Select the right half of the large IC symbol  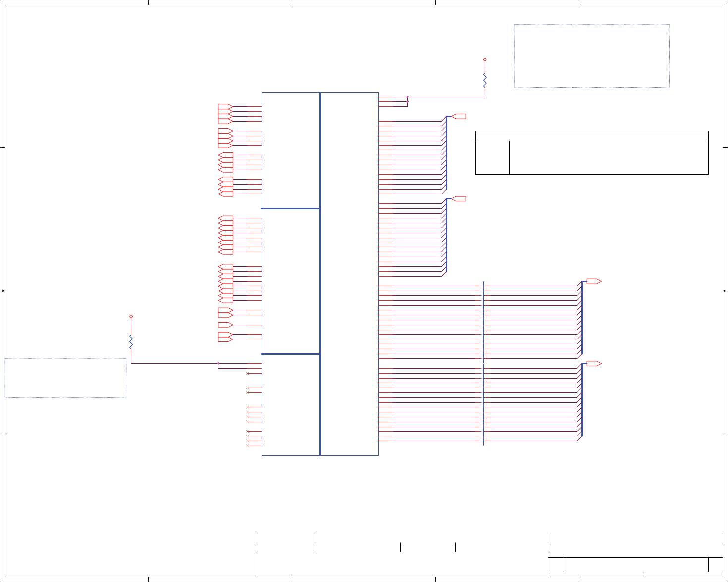(x=350, y=274)
